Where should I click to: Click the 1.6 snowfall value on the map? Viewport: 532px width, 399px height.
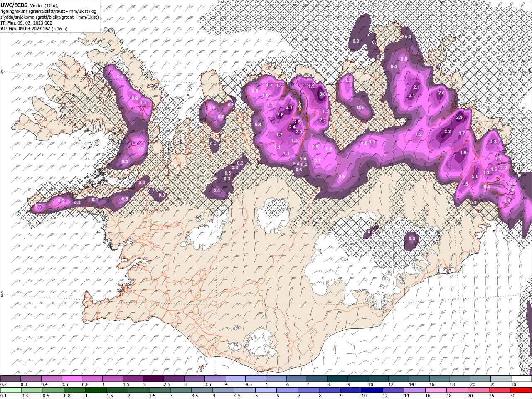(x=494, y=169)
